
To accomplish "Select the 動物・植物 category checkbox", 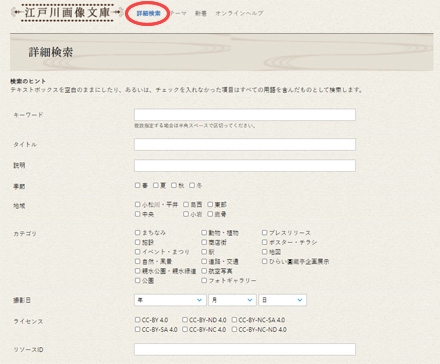I will [x=204, y=232].
